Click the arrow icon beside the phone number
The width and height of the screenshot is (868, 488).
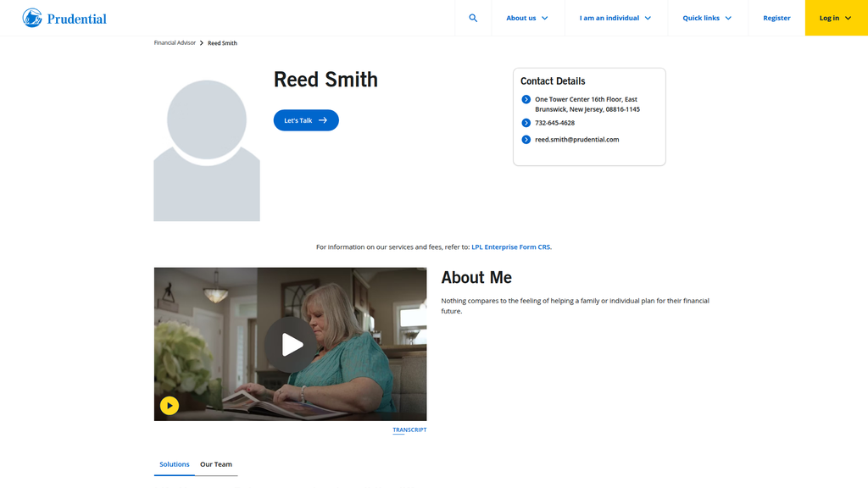click(526, 123)
